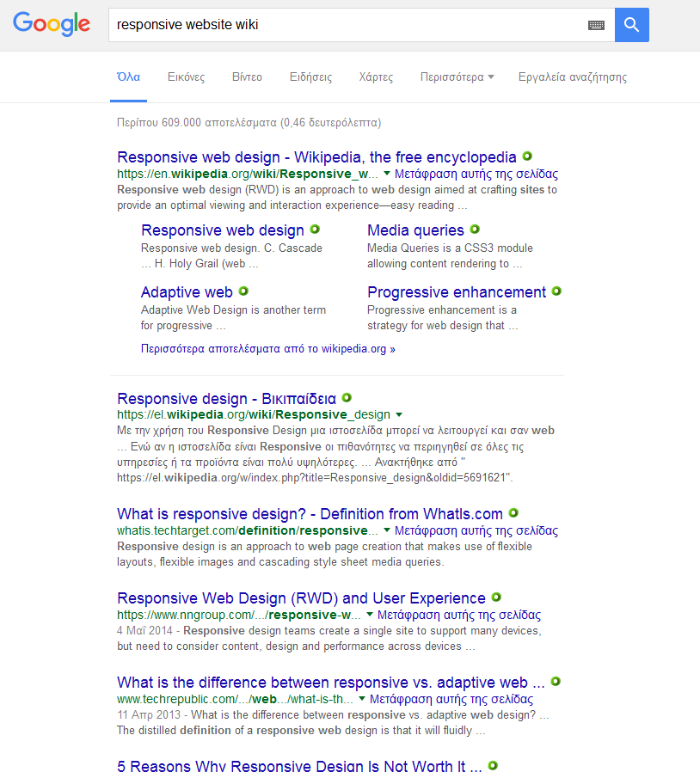Select the Όλα tab

pos(128,77)
